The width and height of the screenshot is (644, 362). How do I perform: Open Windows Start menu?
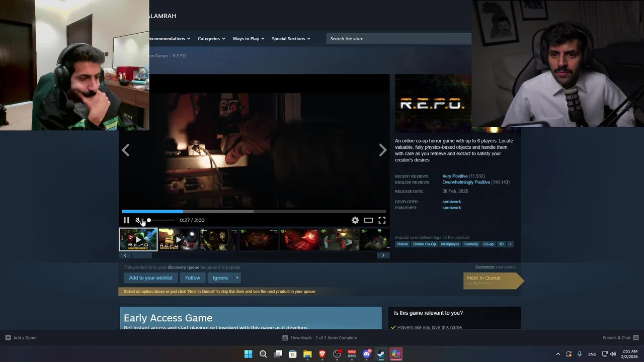pos(248,354)
